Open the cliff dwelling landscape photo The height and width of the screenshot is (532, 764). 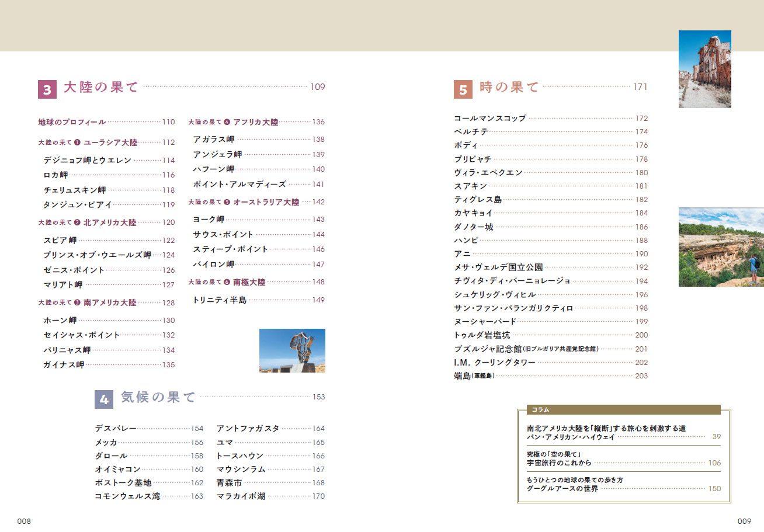pyautogui.click(x=721, y=247)
